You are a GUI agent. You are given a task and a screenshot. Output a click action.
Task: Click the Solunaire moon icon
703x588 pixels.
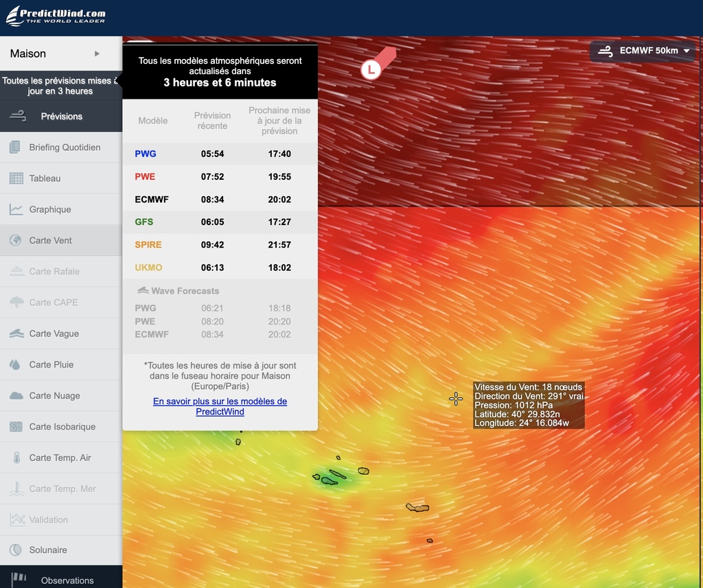coord(16,550)
